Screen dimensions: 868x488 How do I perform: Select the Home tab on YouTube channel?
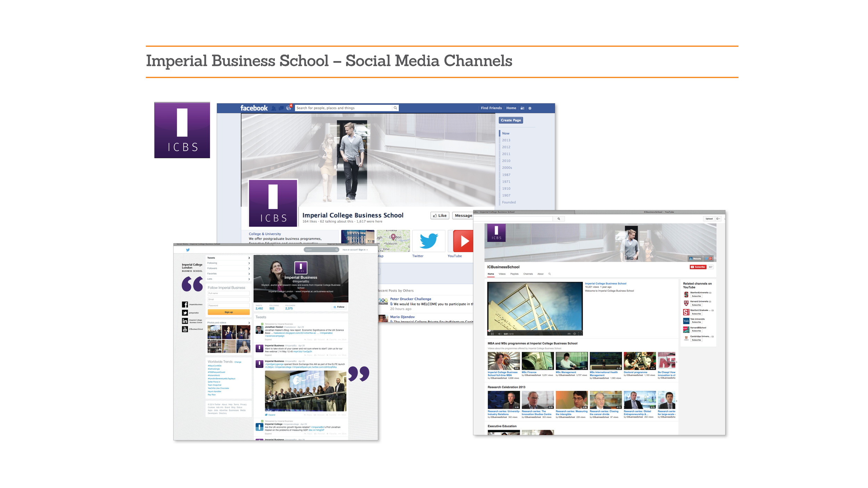pyautogui.click(x=491, y=274)
